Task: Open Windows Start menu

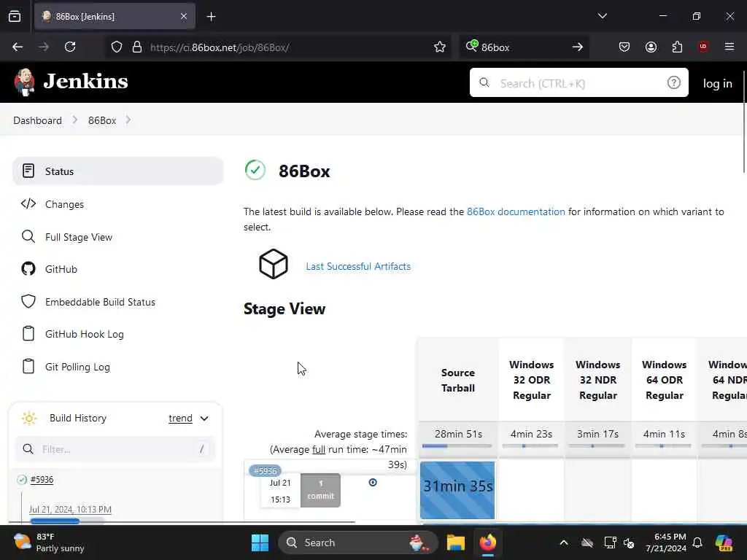Action: tap(260, 542)
